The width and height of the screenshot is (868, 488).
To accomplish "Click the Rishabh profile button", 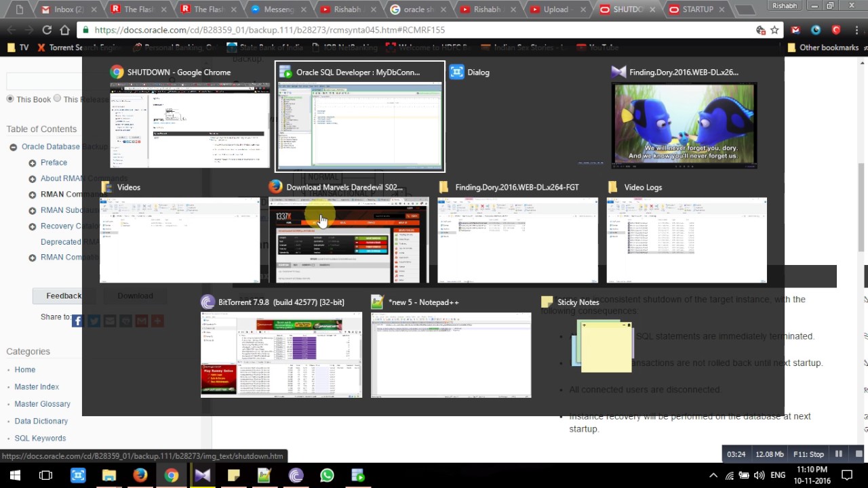I will pyautogui.click(x=785, y=5).
